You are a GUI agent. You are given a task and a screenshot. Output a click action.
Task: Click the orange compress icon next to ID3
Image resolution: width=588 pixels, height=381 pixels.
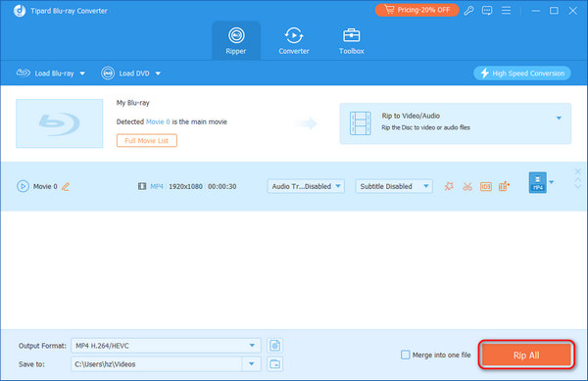point(504,186)
